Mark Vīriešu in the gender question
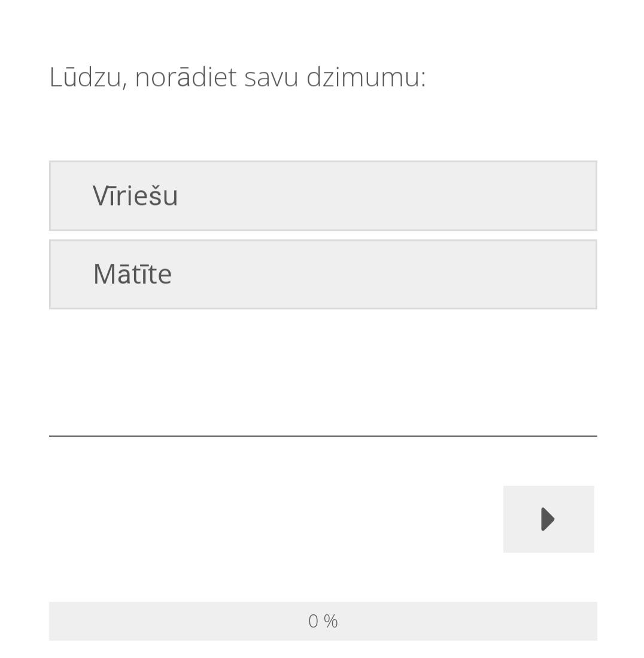The width and height of the screenshot is (644, 658). [323, 196]
